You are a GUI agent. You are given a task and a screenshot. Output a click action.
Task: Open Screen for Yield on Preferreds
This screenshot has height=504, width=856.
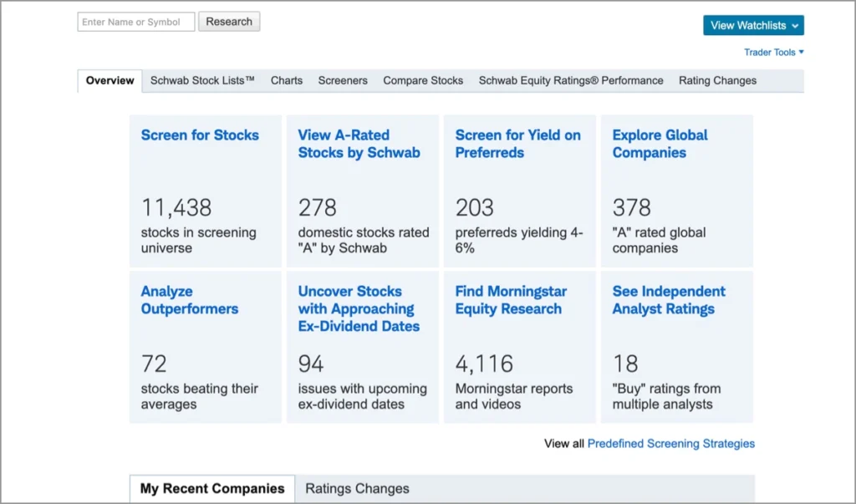click(x=517, y=144)
